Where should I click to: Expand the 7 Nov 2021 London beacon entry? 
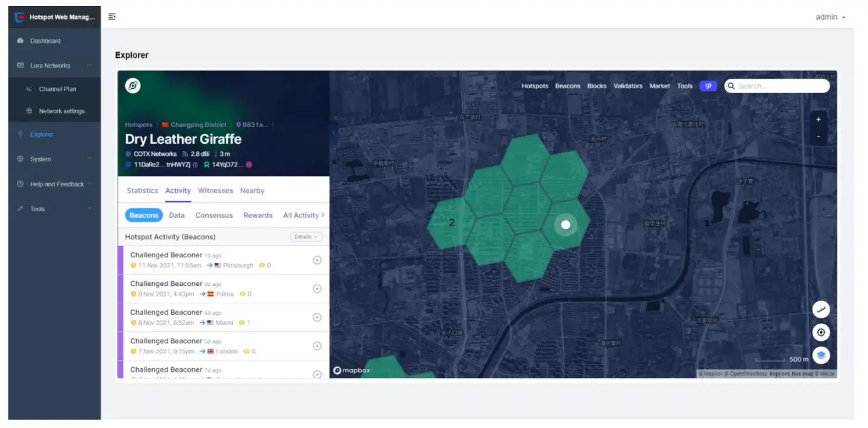click(317, 346)
